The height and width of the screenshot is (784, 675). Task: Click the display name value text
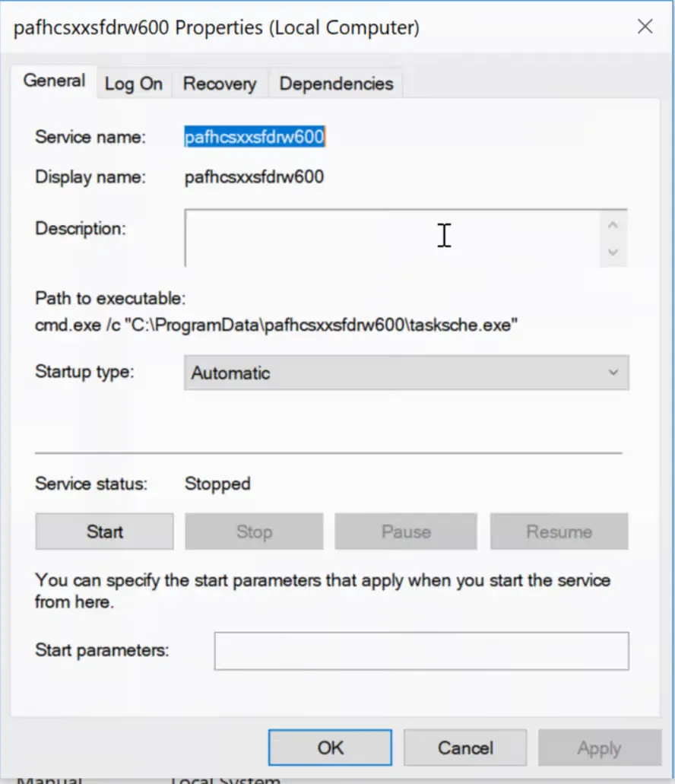coord(255,177)
